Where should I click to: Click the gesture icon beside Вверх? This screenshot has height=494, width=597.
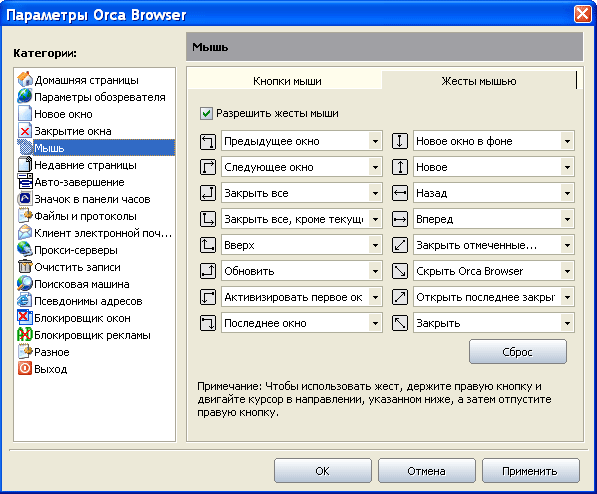[x=208, y=245]
